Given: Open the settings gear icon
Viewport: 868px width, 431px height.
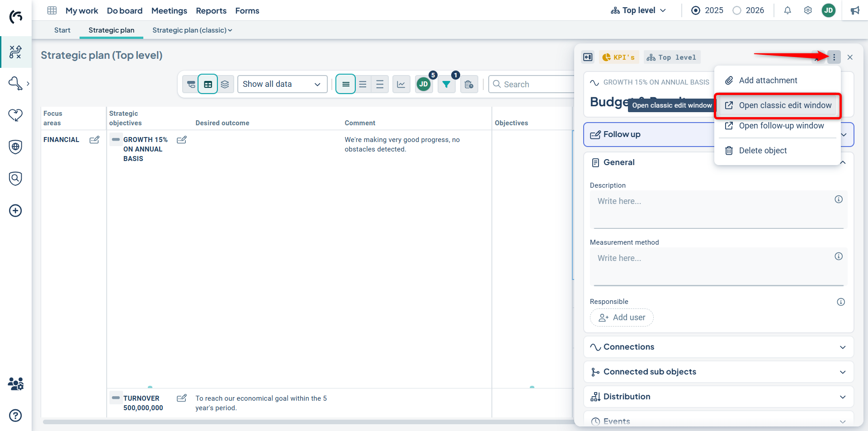Looking at the screenshot, I should pos(808,10).
